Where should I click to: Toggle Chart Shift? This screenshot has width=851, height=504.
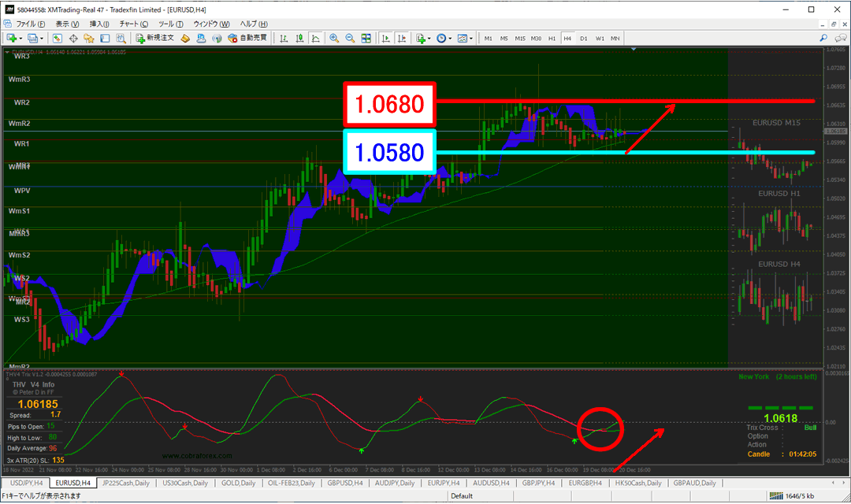[x=402, y=38]
